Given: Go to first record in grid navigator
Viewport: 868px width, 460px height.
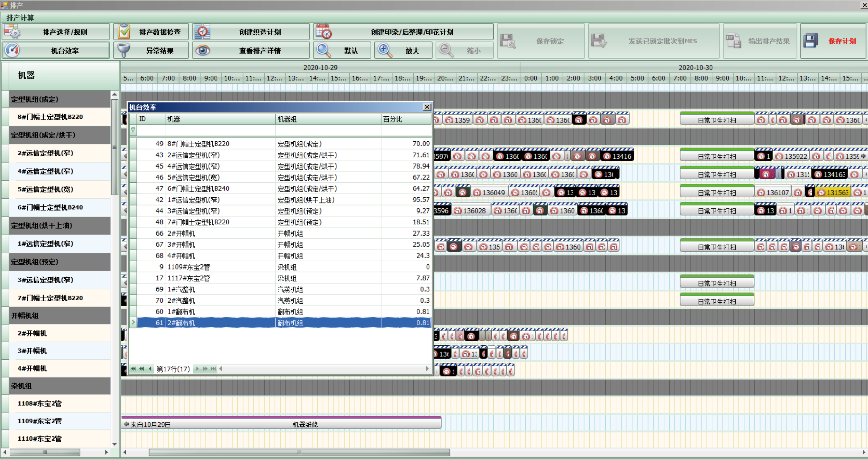Looking at the screenshot, I should (x=133, y=369).
